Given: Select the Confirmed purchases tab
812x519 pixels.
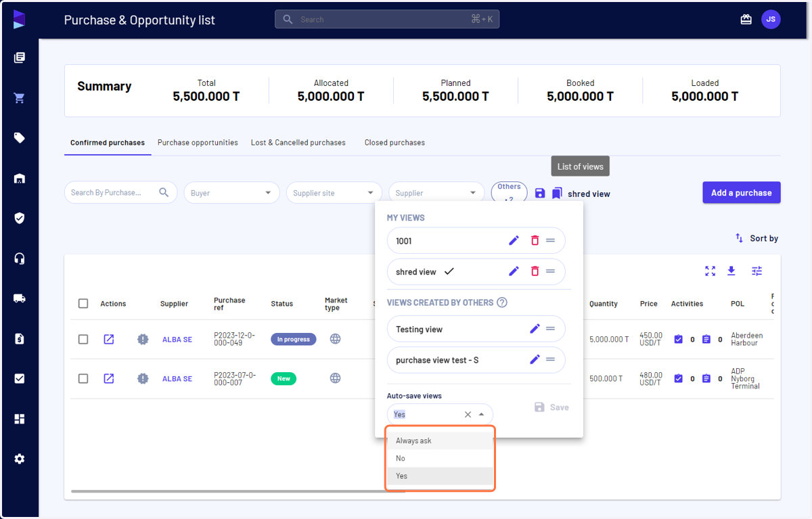Looking at the screenshot, I should pyautogui.click(x=108, y=143).
